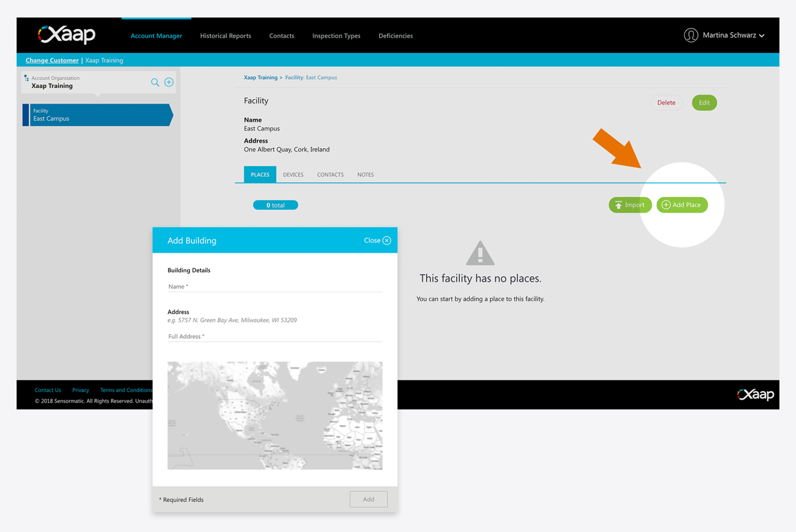Click the Delete button for the facility
The width and height of the screenshot is (796, 532).
tap(666, 102)
